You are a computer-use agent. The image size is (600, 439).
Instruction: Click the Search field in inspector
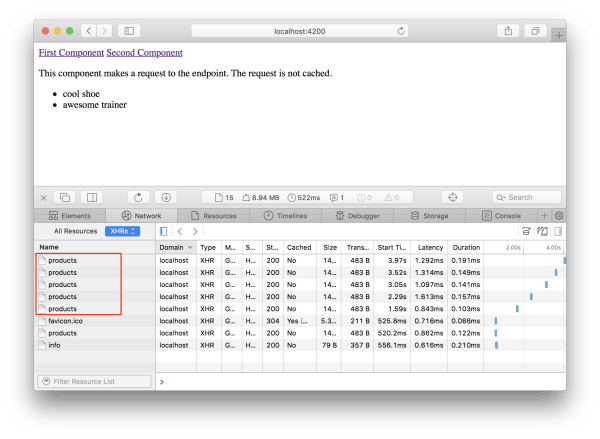click(x=527, y=197)
